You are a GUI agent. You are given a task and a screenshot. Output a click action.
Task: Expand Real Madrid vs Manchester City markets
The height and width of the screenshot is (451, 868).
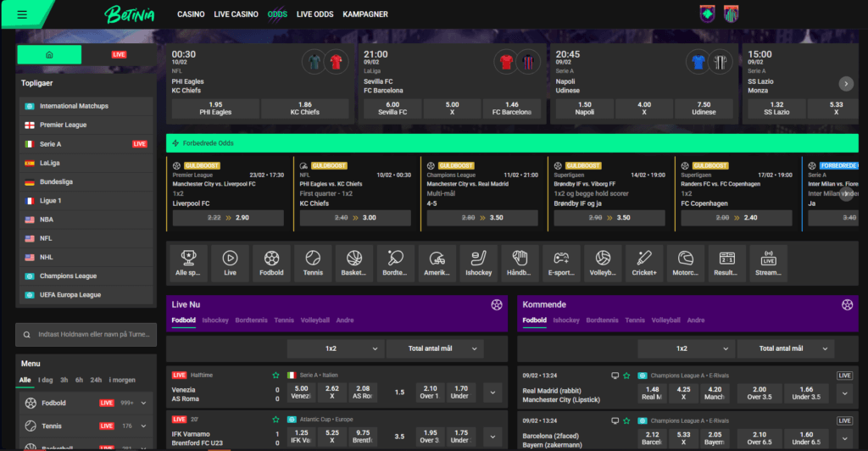point(845,393)
